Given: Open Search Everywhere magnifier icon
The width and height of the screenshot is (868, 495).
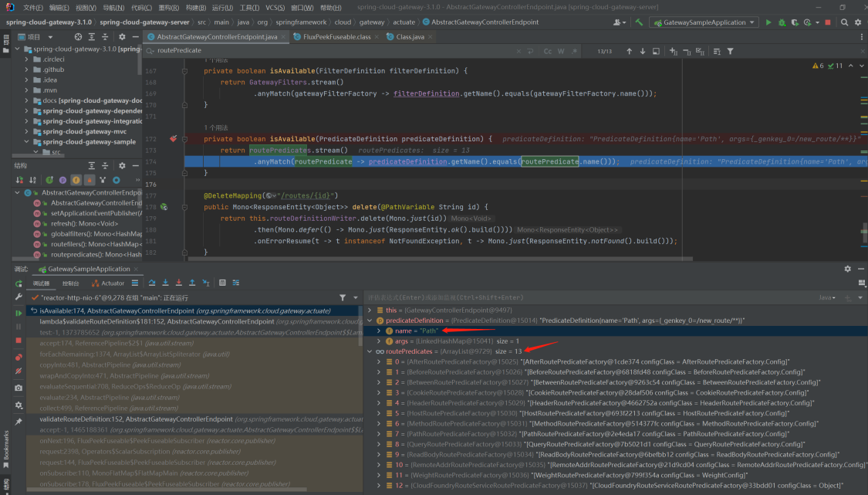Looking at the screenshot, I should (844, 22).
